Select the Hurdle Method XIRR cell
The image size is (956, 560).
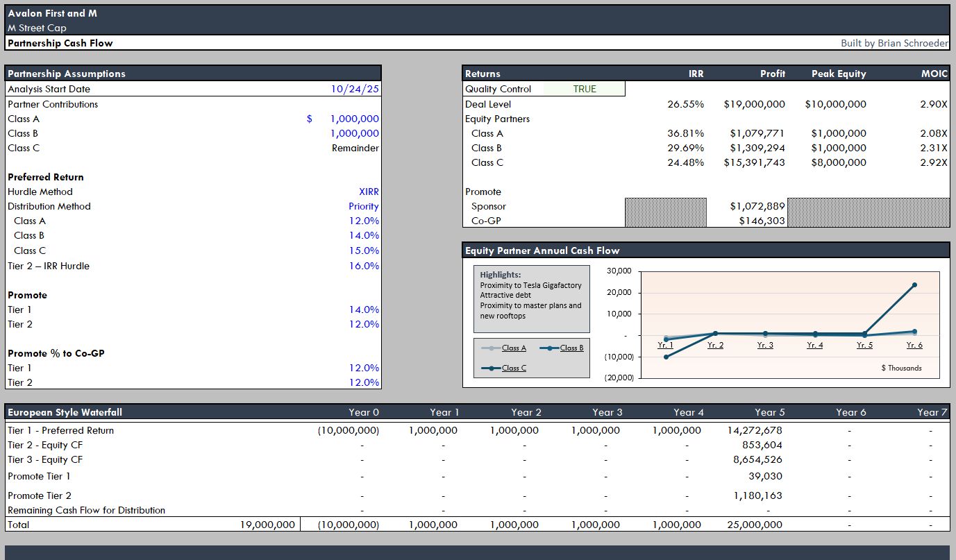coord(369,192)
